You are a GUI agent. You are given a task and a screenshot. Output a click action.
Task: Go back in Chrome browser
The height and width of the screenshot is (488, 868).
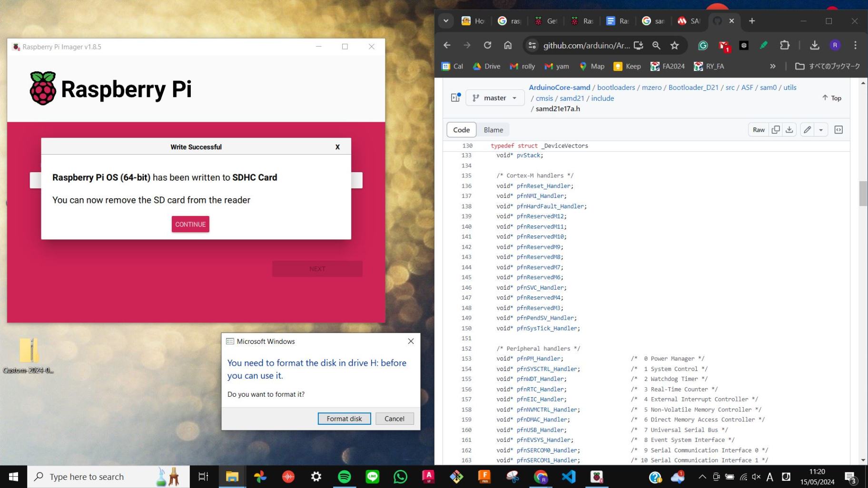click(x=447, y=45)
